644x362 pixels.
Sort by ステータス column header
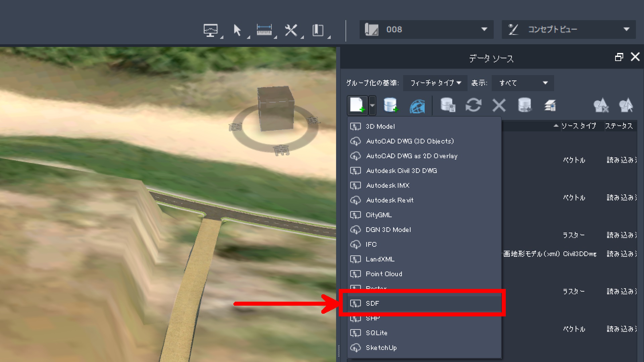(x=619, y=126)
